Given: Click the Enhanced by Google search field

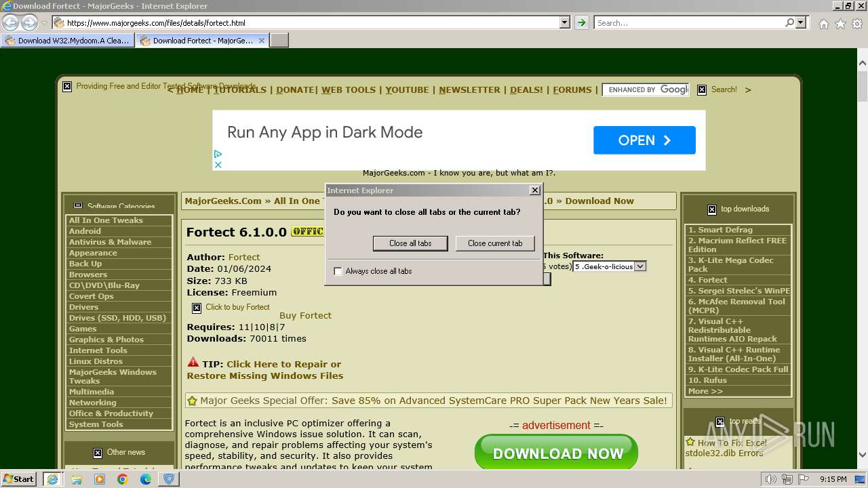Looking at the screenshot, I should pyautogui.click(x=646, y=89).
